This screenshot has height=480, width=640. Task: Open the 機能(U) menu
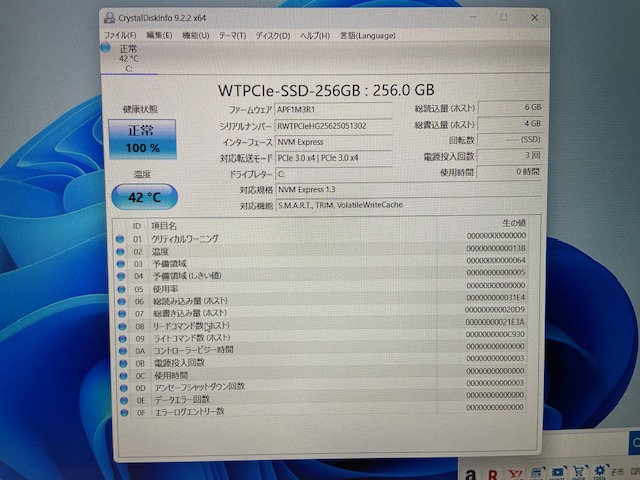[194, 35]
